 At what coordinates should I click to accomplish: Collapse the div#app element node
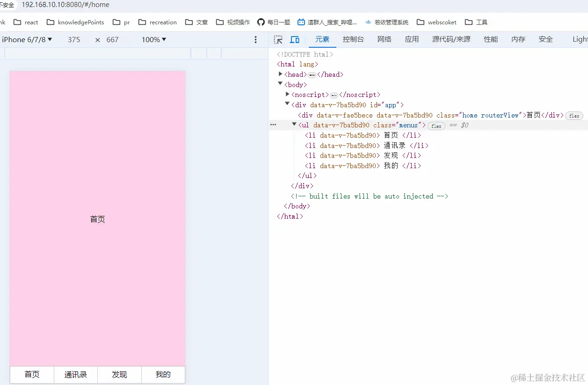tap(287, 104)
